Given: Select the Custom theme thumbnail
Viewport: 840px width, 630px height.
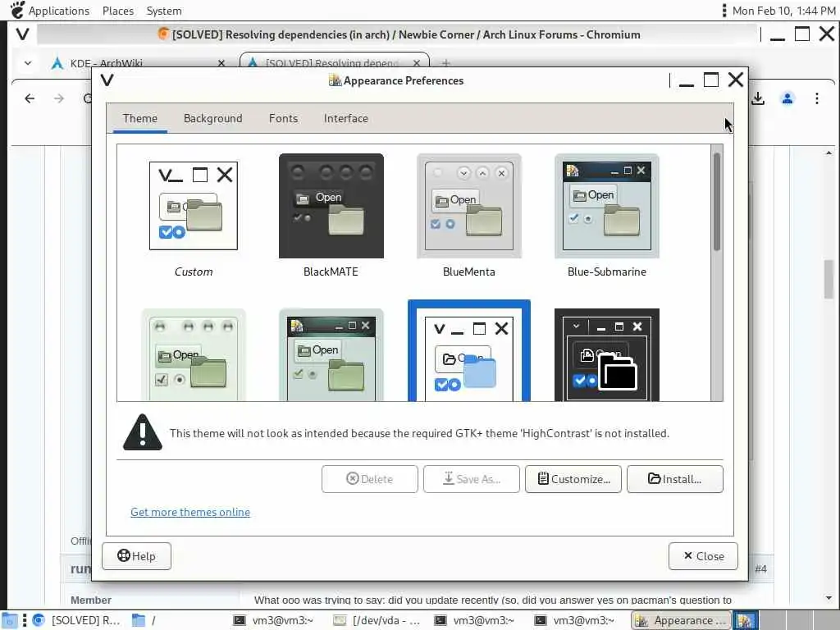Looking at the screenshot, I should (194, 206).
